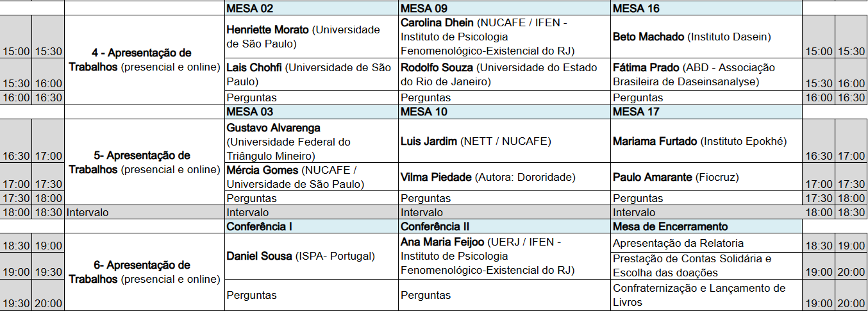Select the Rodolfo Souza cell

click(x=504, y=74)
